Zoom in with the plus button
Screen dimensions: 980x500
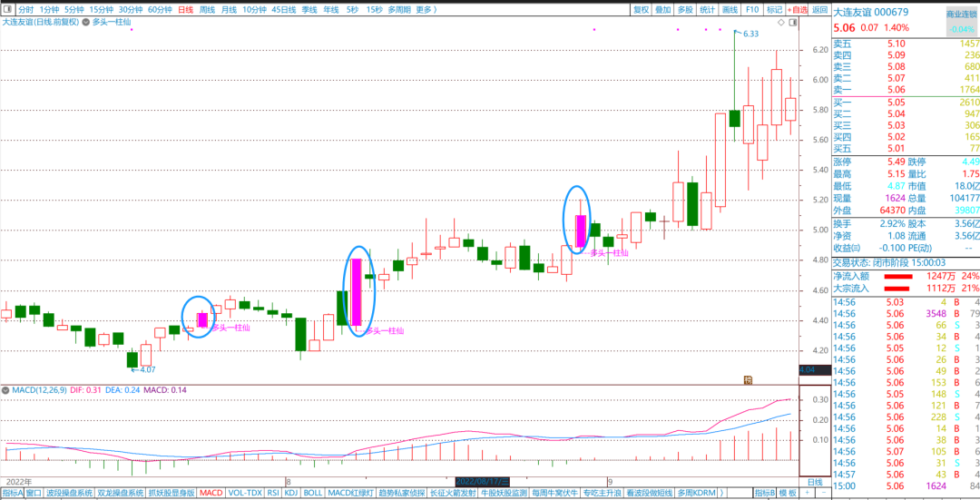pos(808,493)
